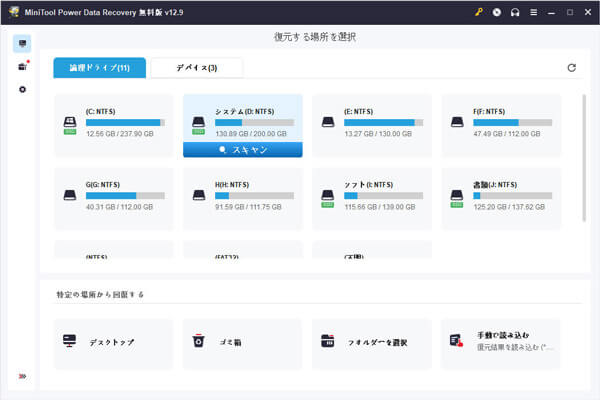
Task: Click the 130.89 GB / 200.00 GB text
Action: [x=251, y=134]
